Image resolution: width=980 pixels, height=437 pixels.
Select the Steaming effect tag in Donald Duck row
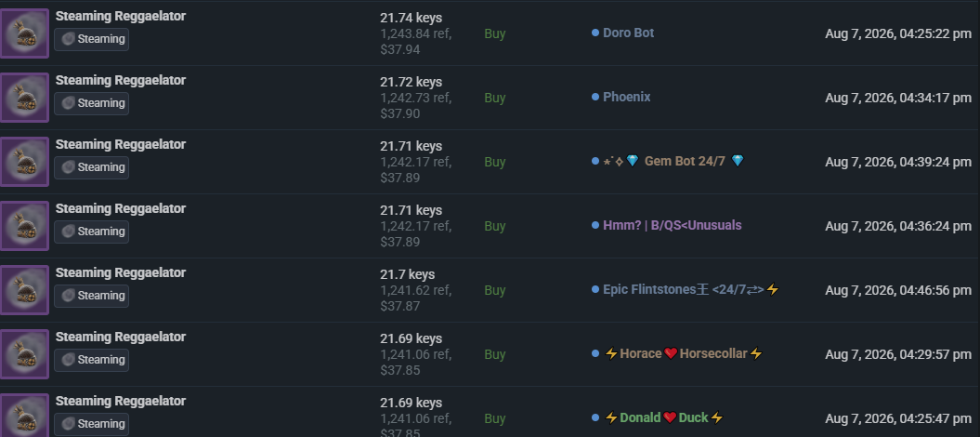point(91,424)
